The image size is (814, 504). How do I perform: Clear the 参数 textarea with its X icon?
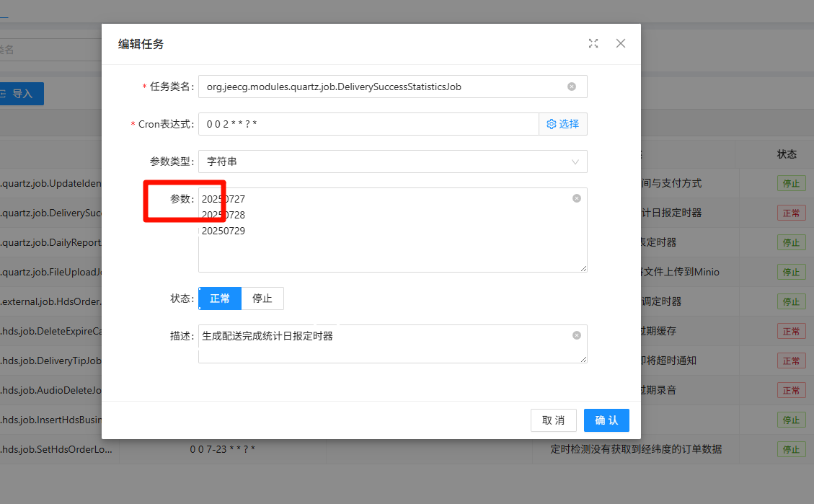(x=577, y=198)
